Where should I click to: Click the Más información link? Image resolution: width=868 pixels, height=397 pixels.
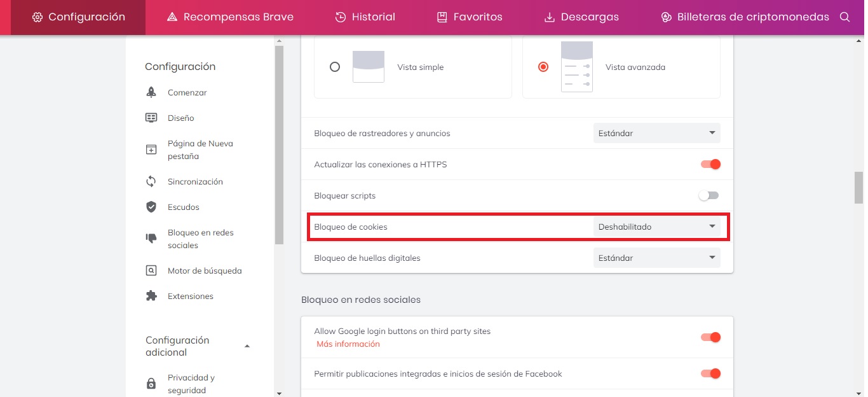[x=348, y=344]
